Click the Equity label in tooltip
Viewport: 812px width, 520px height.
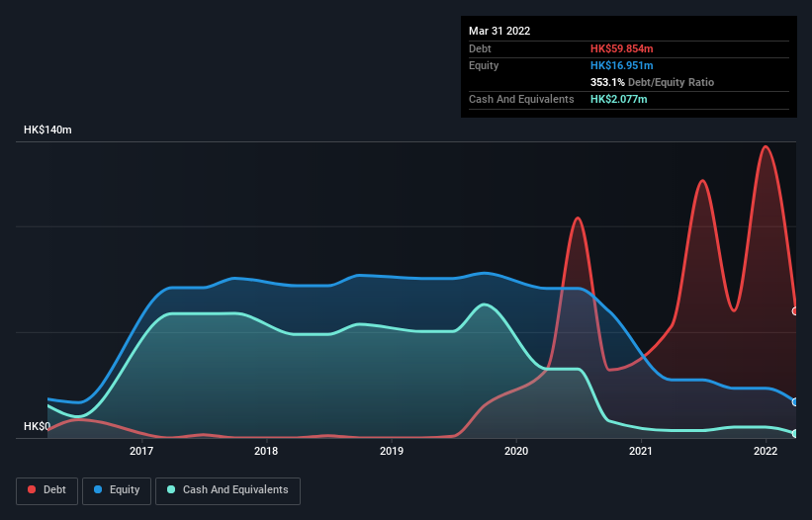click(x=484, y=65)
